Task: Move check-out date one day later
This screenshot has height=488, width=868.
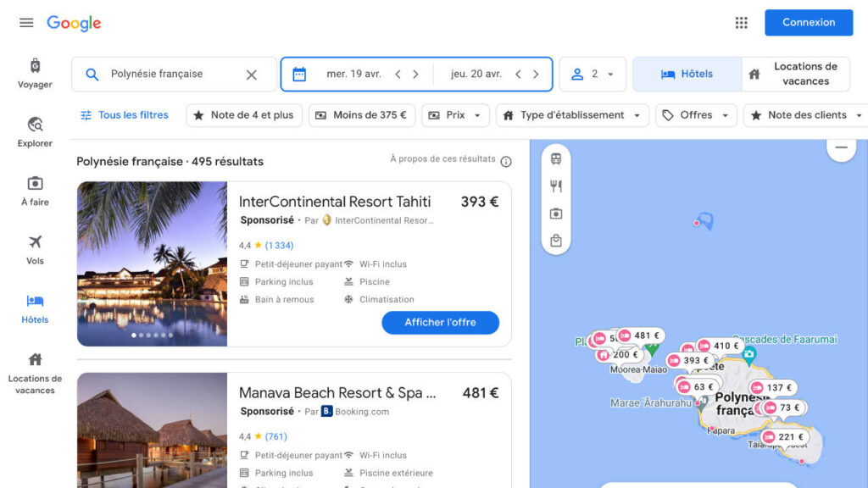Action: (536, 75)
